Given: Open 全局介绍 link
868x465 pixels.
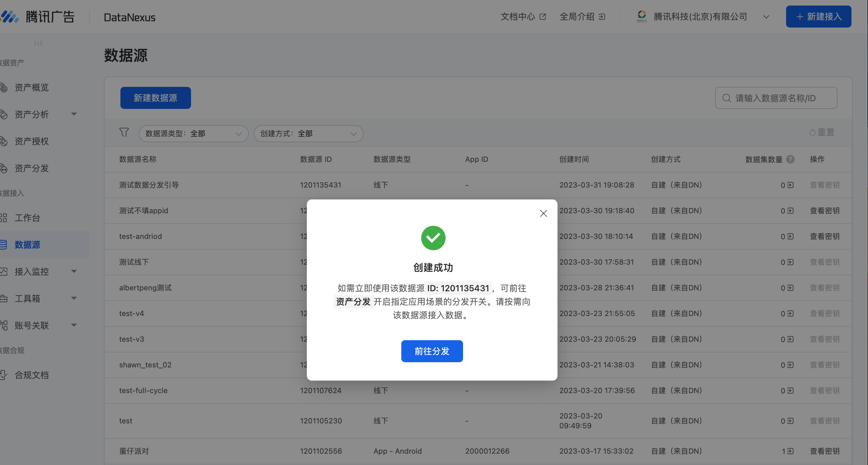Looking at the screenshot, I should pyautogui.click(x=577, y=17).
